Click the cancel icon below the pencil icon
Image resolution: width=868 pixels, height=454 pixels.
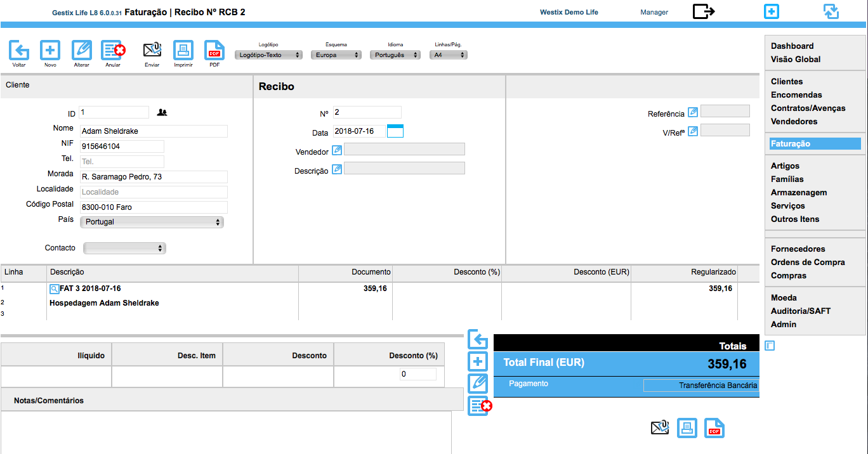click(x=480, y=406)
